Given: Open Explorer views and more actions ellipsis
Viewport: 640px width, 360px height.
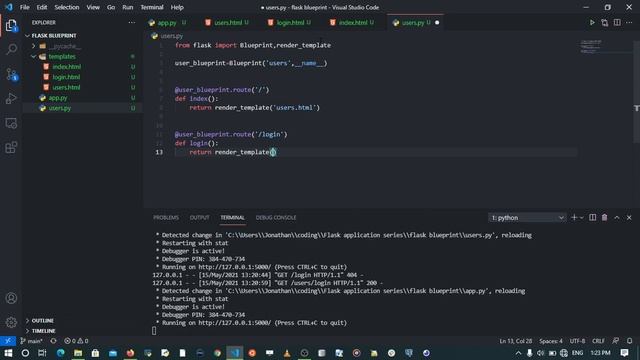Looking at the screenshot, I should (131, 22).
